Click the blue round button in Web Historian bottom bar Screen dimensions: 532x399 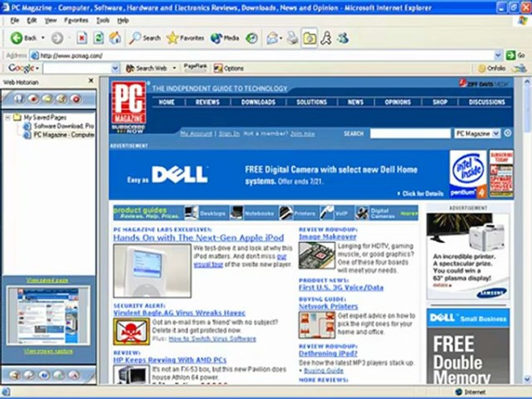44,375
